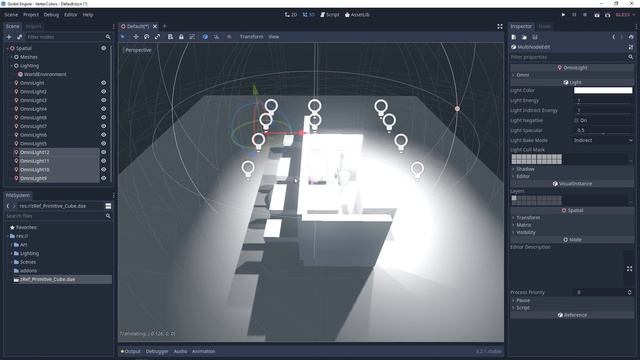Click the pause scene icon
Image resolution: width=640 pixels, height=360 pixels.
574,15
